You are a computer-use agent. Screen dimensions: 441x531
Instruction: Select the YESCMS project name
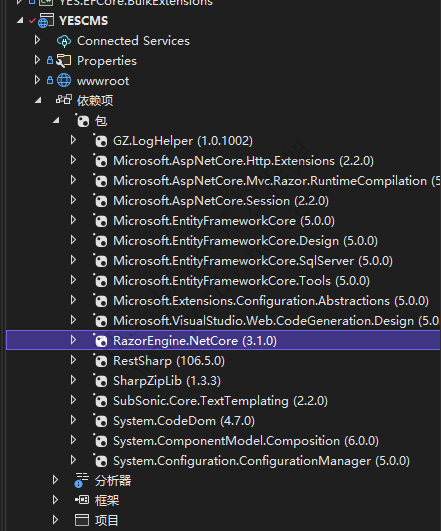(x=84, y=21)
